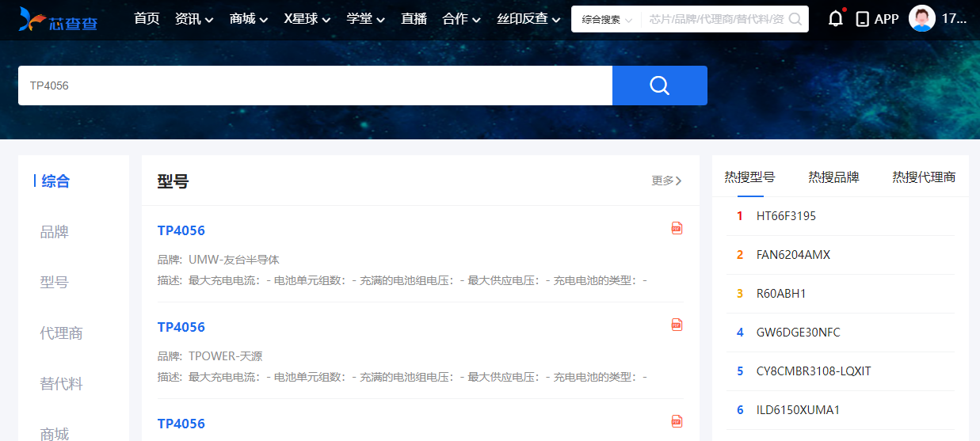Focus the top header search field
Image resolution: width=980 pixels, height=441 pixels.
pos(715,19)
